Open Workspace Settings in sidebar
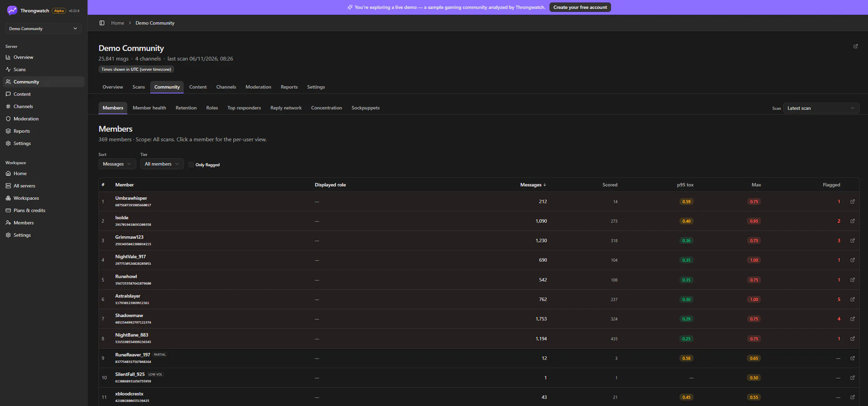 [43, 235]
